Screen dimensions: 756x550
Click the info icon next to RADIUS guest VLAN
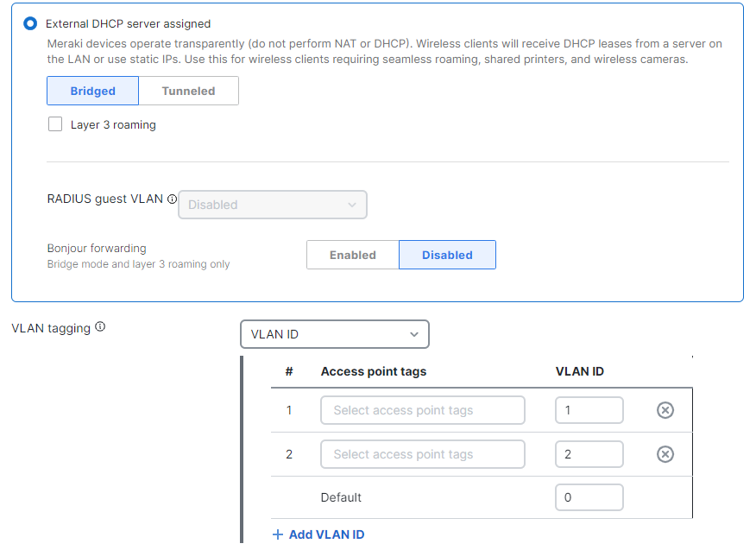pos(173,199)
